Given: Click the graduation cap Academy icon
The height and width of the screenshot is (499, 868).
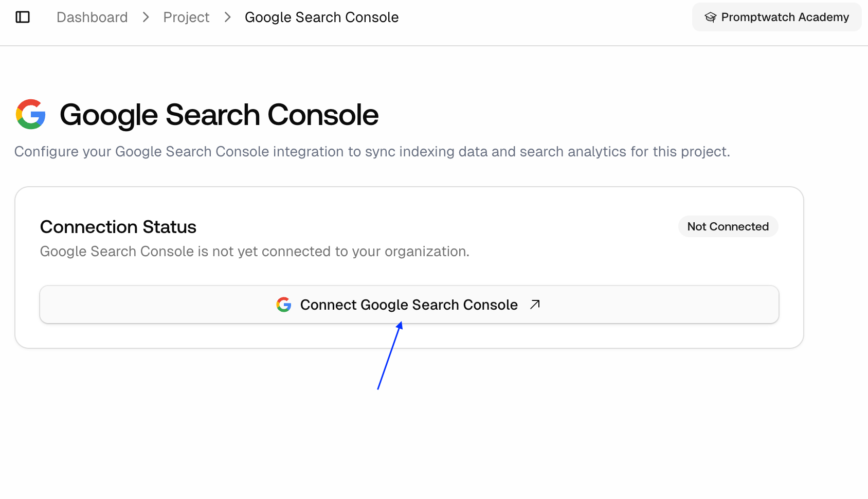Looking at the screenshot, I should (x=710, y=17).
